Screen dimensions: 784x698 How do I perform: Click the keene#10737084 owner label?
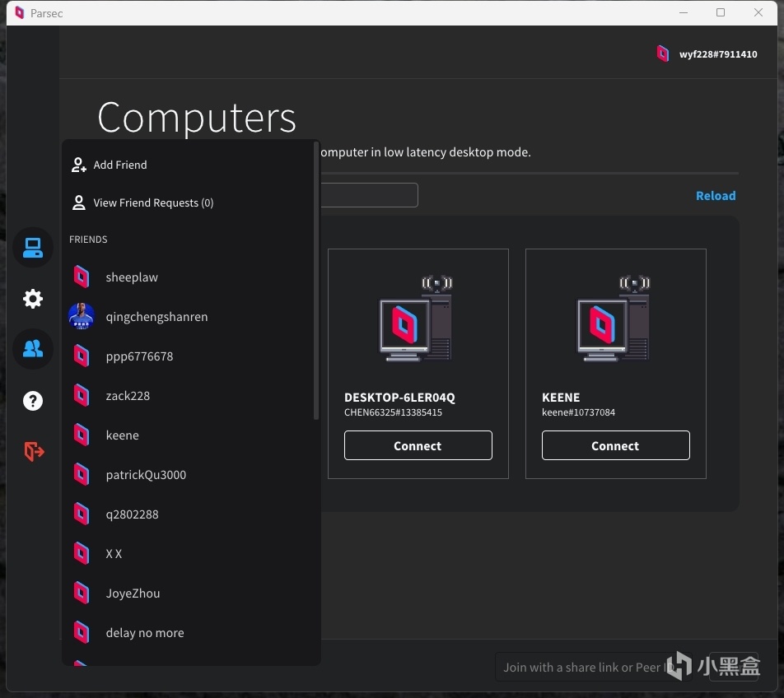click(x=578, y=412)
